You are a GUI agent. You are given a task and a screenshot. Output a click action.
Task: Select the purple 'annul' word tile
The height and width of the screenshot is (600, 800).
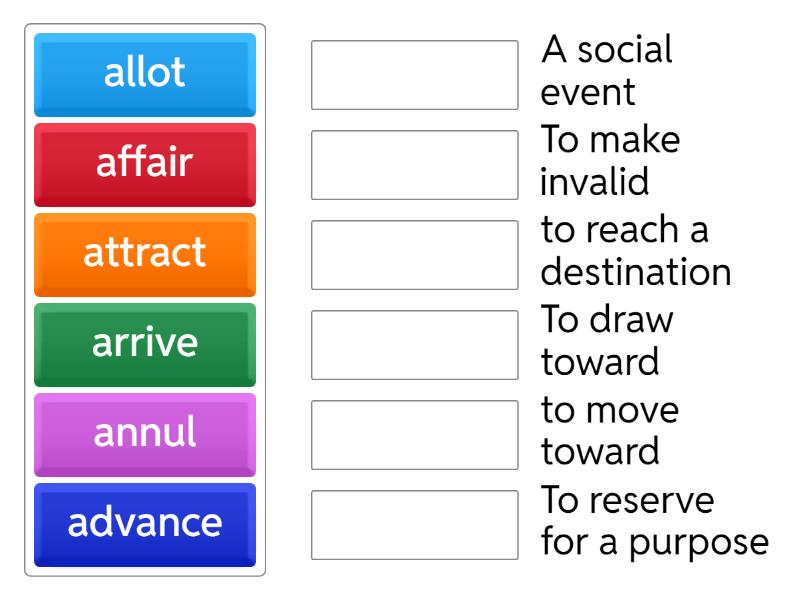145,435
